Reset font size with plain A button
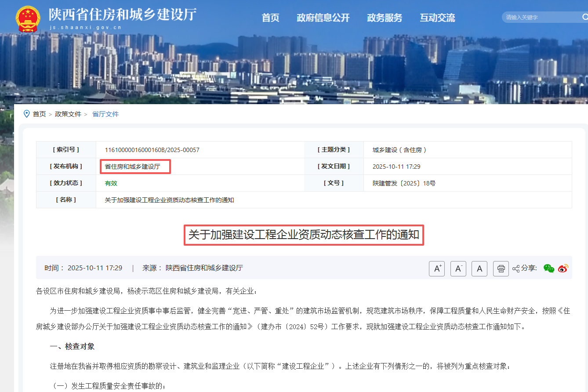This screenshot has height=392, width=588. point(479,269)
